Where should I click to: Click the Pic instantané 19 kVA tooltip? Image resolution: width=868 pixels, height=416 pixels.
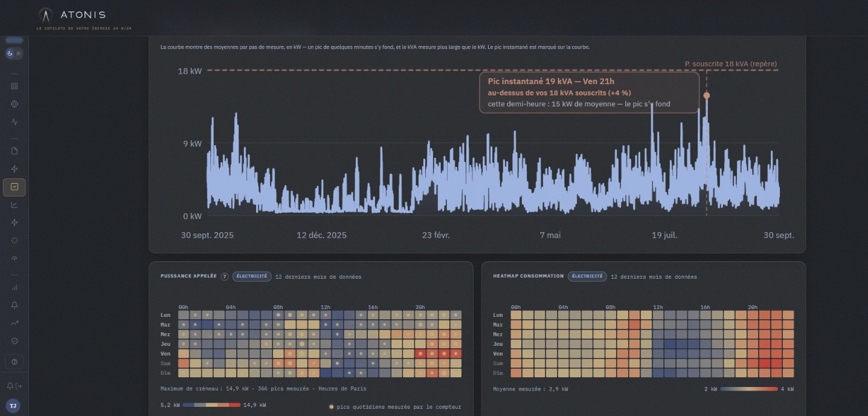(590, 93)
